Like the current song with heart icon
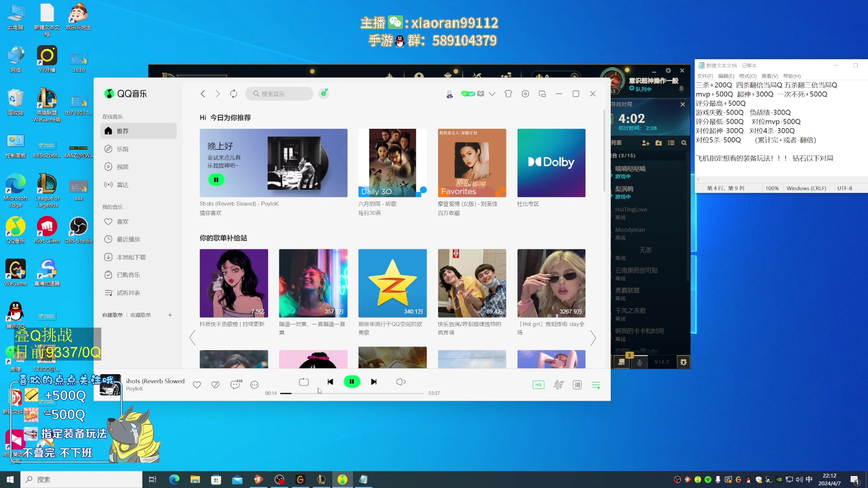The width and height of the screenshot is (868, 488). click(x=197, y=385)
